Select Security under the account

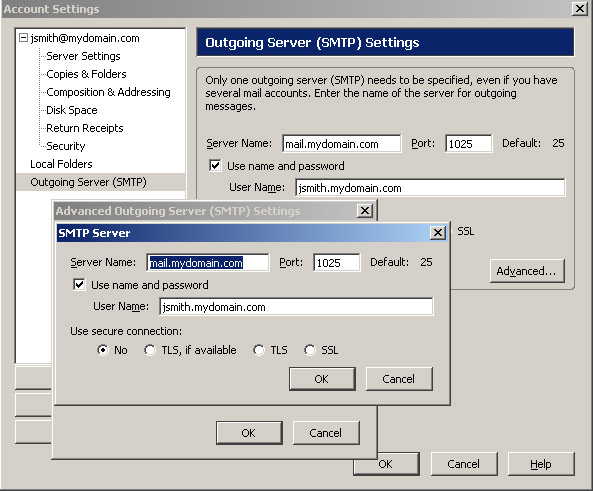pyautogui.click(x=66, y=146)
